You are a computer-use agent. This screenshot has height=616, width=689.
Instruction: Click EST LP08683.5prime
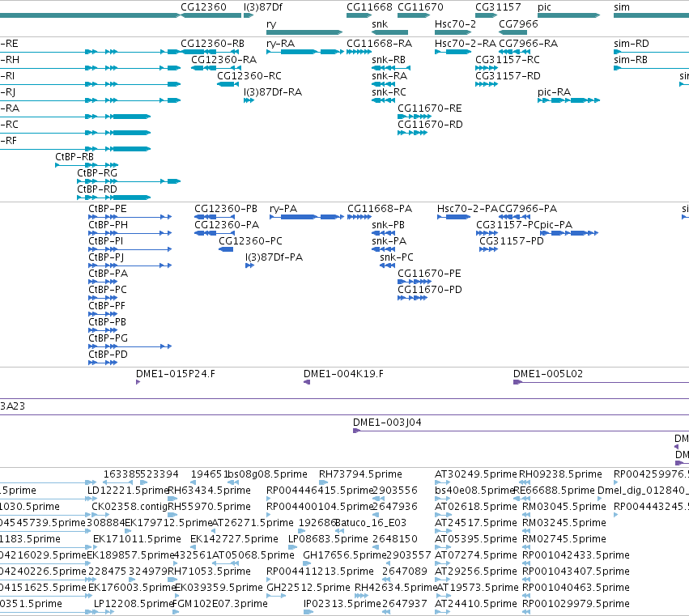coord(328,538)
